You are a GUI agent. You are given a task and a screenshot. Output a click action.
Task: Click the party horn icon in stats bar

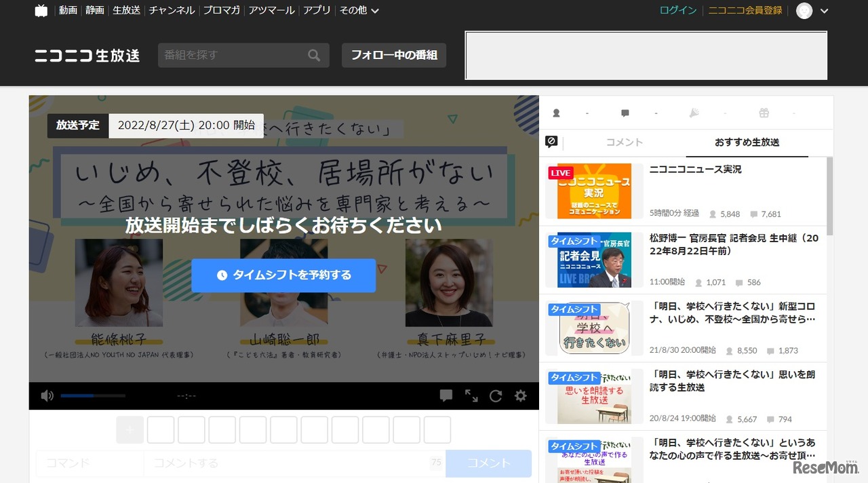(694, 113)
